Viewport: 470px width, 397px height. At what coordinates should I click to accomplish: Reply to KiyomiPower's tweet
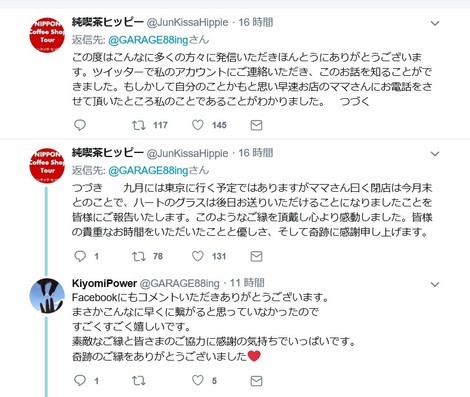point(80,380)
